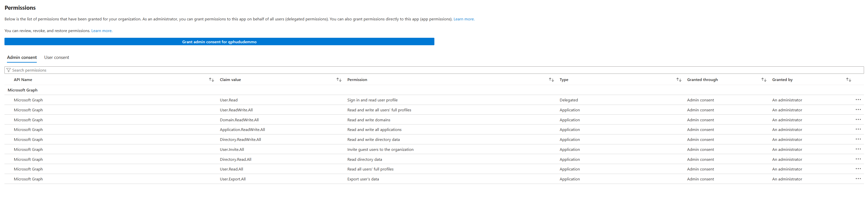Collapse the Microsoft Graph group header

(x=23, y=90)
